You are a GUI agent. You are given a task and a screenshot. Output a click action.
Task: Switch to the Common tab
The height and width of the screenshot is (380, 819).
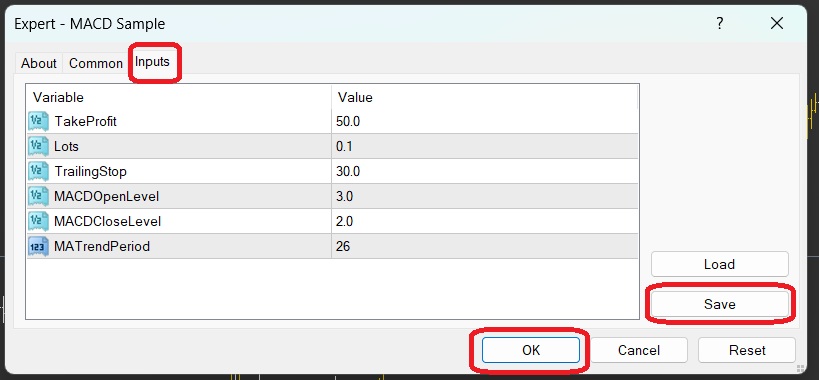(x=96, y=63)
